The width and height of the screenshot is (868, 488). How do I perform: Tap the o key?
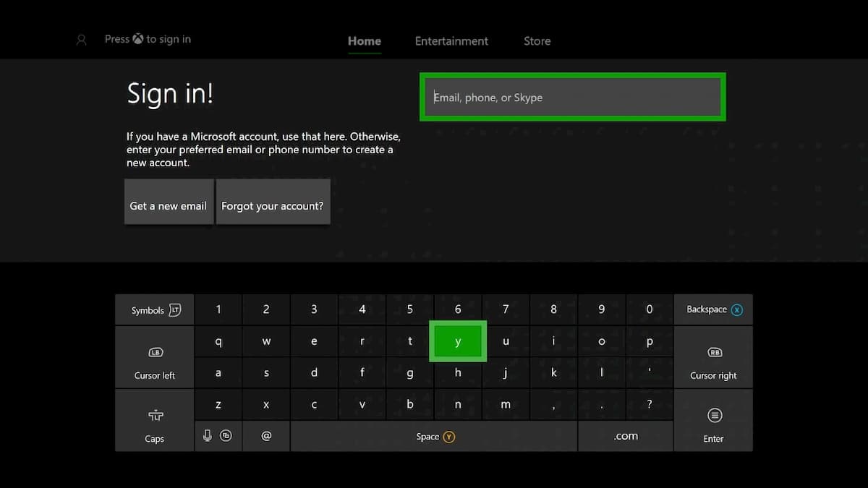point(602,341)
